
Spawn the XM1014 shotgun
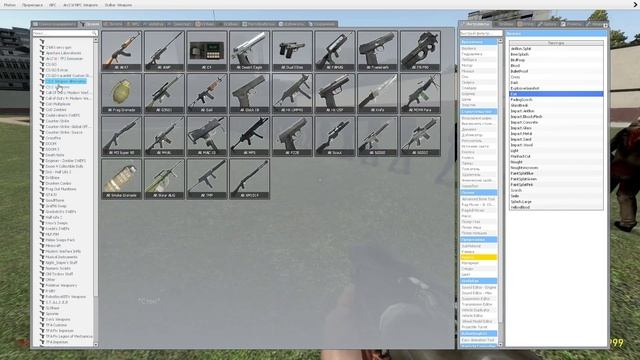249,179
